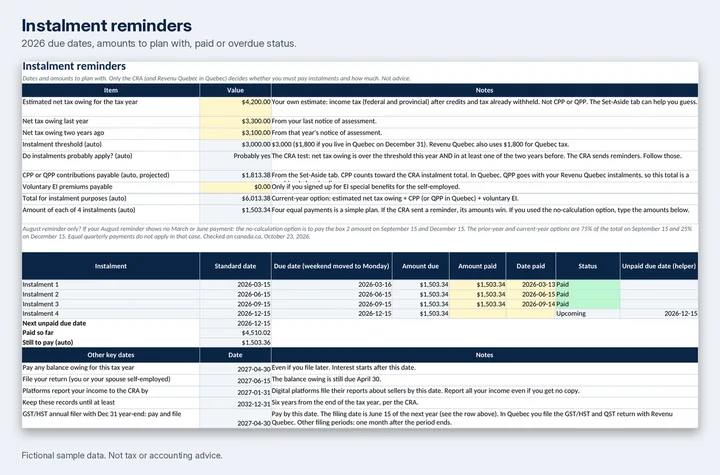
Task: Select the green Paid status of Instalment 3
Action: (x=588, y=304)
